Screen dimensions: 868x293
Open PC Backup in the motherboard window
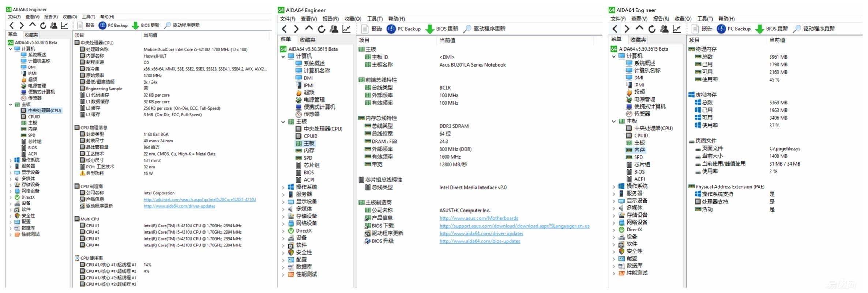click(404, 29)
